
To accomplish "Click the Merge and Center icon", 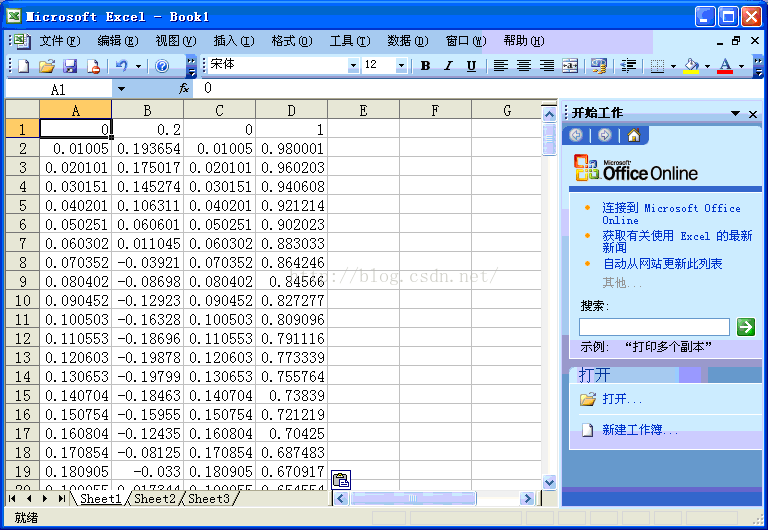I will pos(570,66).
